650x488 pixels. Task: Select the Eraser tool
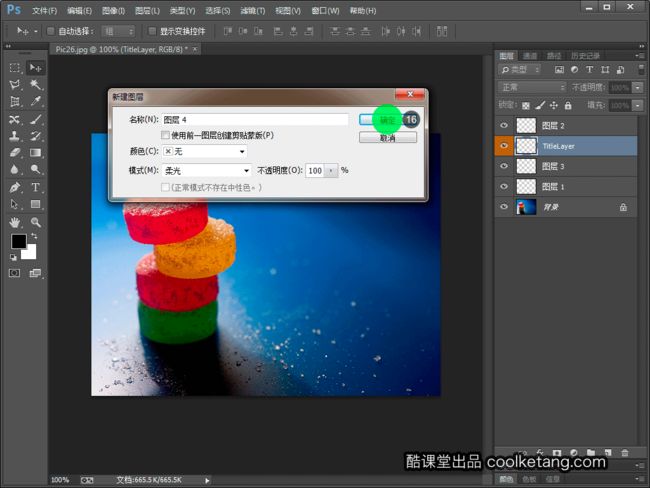click(x=15, y=153)
